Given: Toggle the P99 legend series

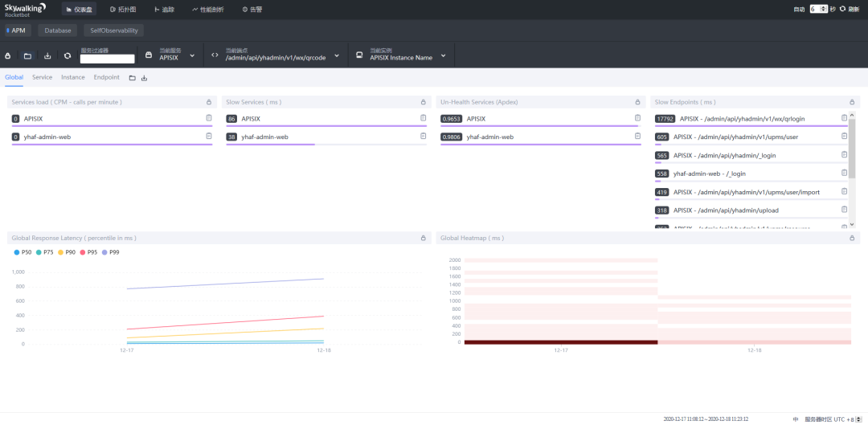Looking at the screenshot, I should click(x=111, y=252).
